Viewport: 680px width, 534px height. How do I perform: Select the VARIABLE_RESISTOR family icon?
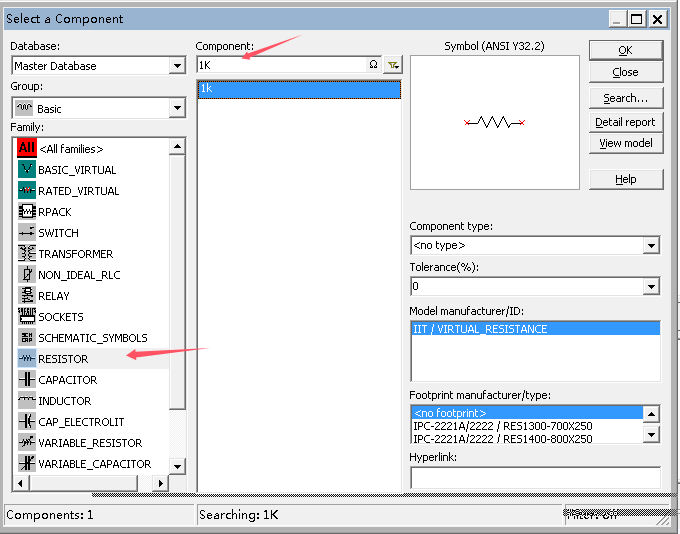[x=27, y=443]
